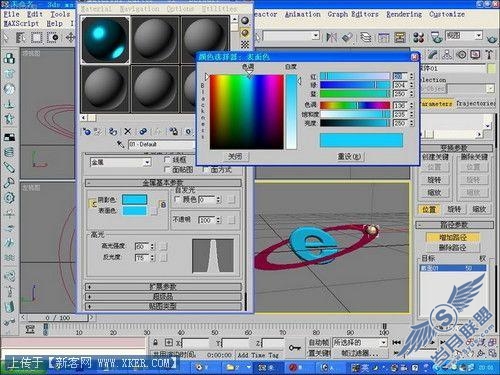Click the 增加路径 add path button
This screenshot has height=375, width=500.
tap(453, 237)
